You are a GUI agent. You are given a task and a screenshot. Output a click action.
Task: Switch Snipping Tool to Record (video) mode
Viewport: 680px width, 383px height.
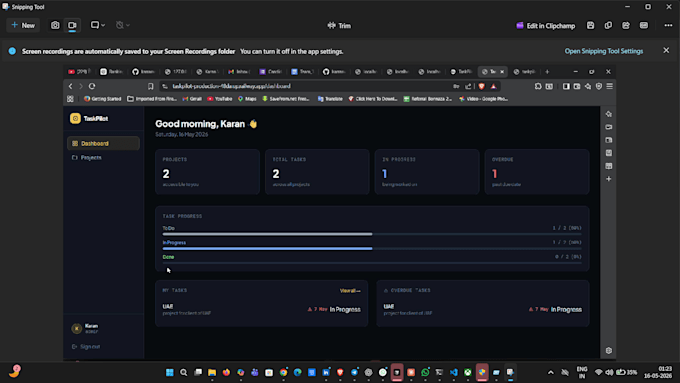pyautogui.click(x=72, y=25)
